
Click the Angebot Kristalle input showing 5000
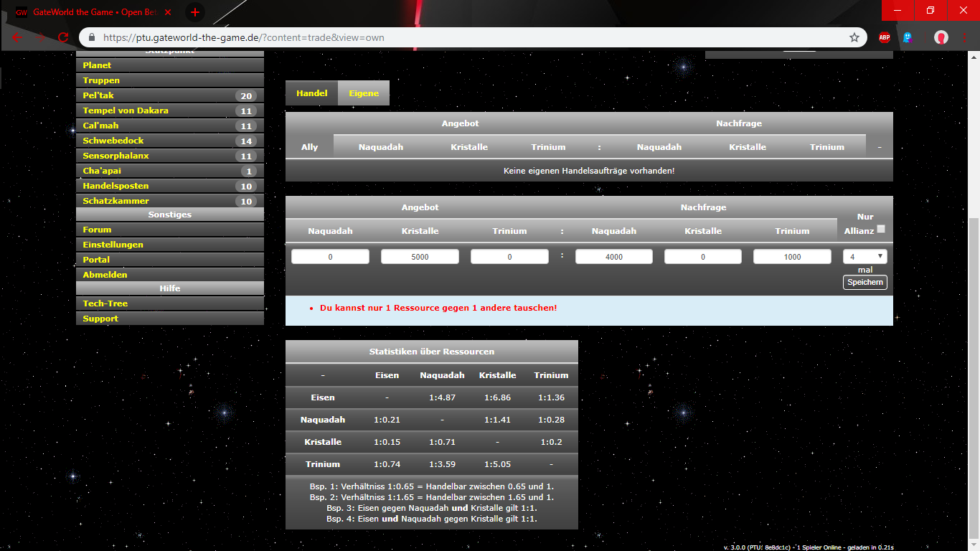point(420,257)
